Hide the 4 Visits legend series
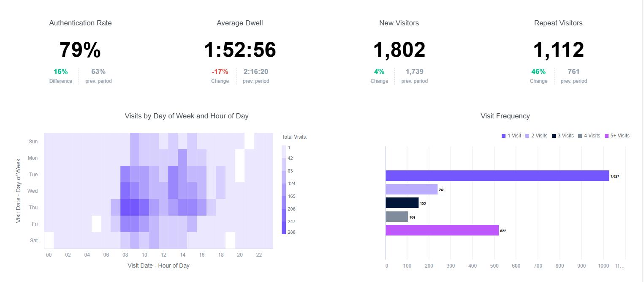The width and height of the screenshot is (644, 282). [589, 136]
